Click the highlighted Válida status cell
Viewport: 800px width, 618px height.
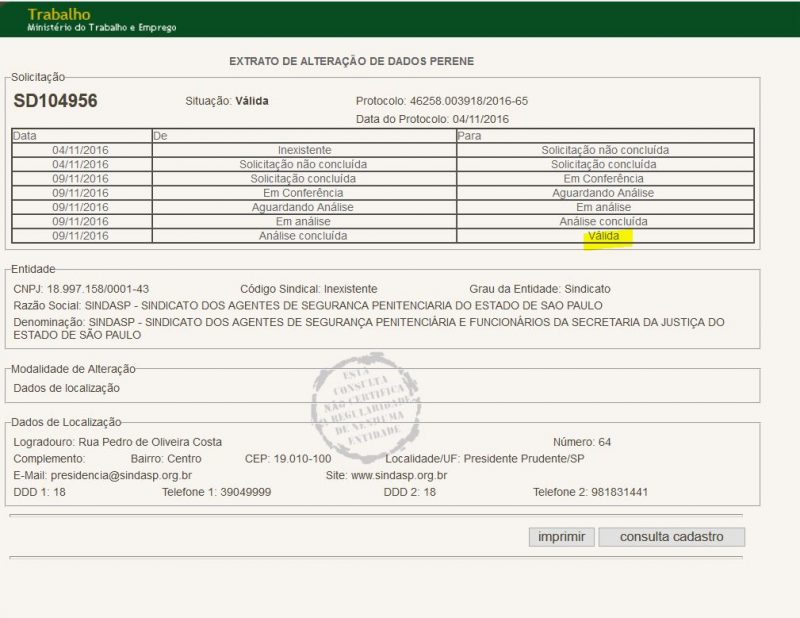point(605,236)
